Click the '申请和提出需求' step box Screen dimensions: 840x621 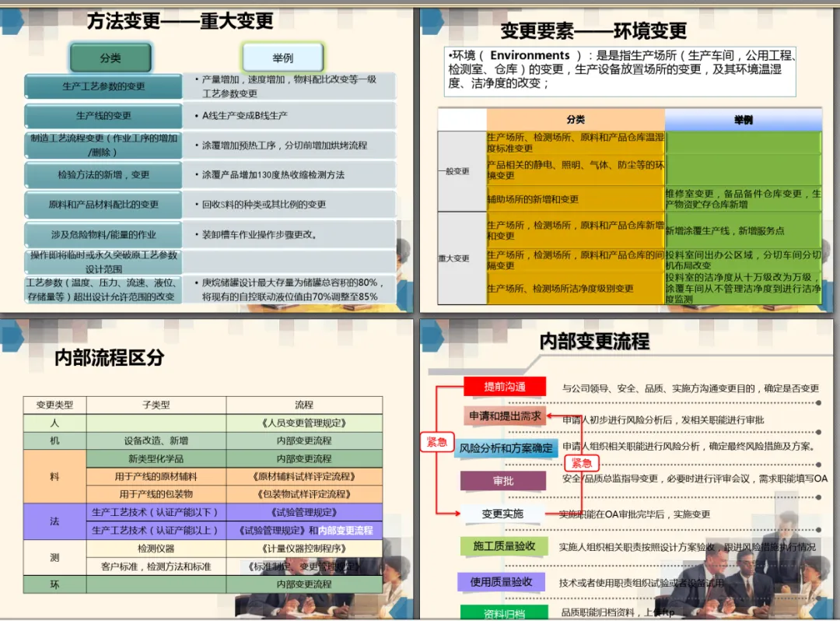coord(505,416)
